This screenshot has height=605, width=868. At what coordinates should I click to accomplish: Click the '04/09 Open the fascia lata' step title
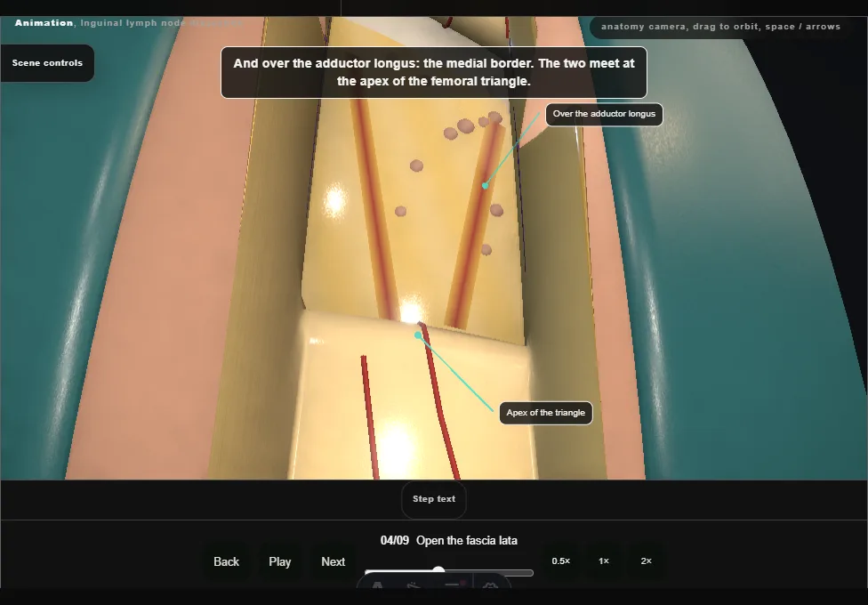pyautogui.click(x=449, y=541)
